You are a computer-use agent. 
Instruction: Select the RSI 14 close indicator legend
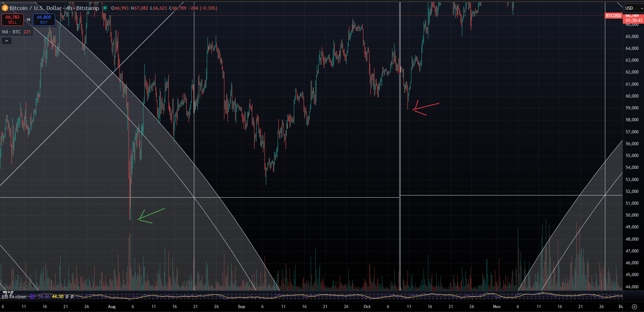(14, 297)
